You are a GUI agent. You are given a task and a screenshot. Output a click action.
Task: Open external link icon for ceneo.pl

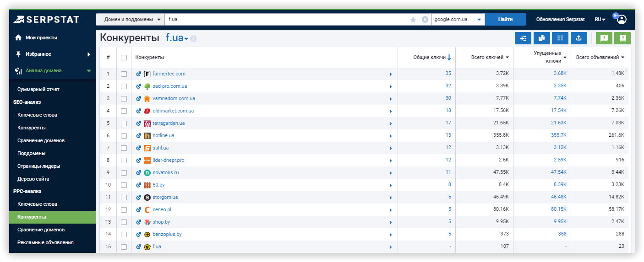[x=139, y=209]
